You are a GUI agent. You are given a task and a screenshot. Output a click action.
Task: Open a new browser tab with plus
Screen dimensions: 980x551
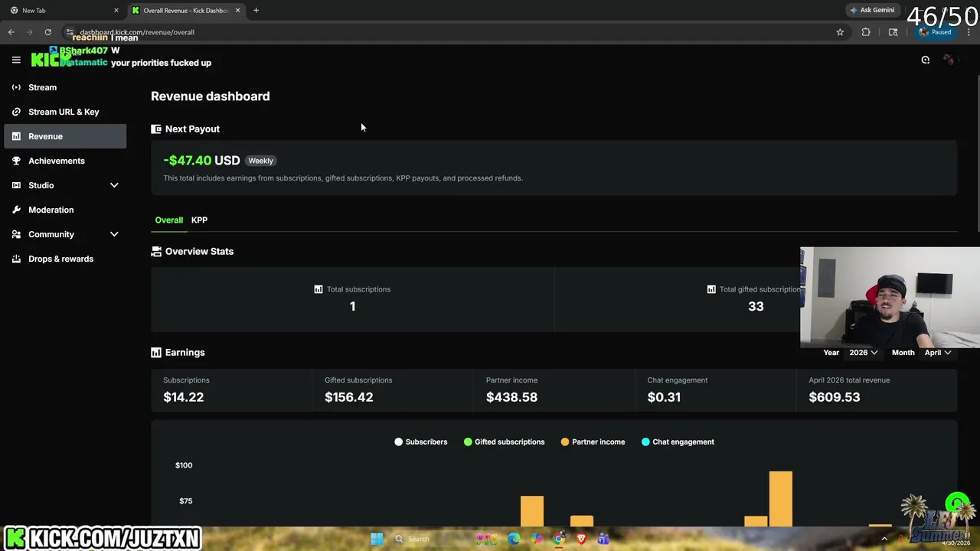point(256,10)
